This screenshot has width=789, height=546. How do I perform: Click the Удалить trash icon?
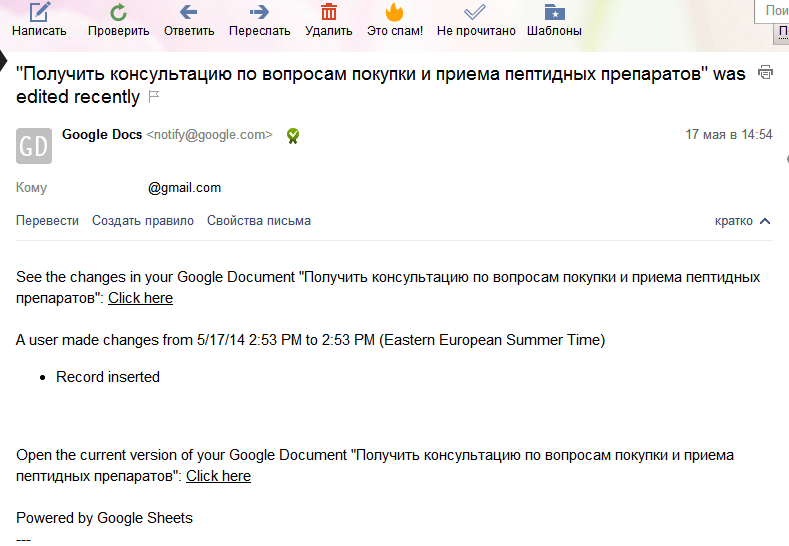(x=329, y=12)
